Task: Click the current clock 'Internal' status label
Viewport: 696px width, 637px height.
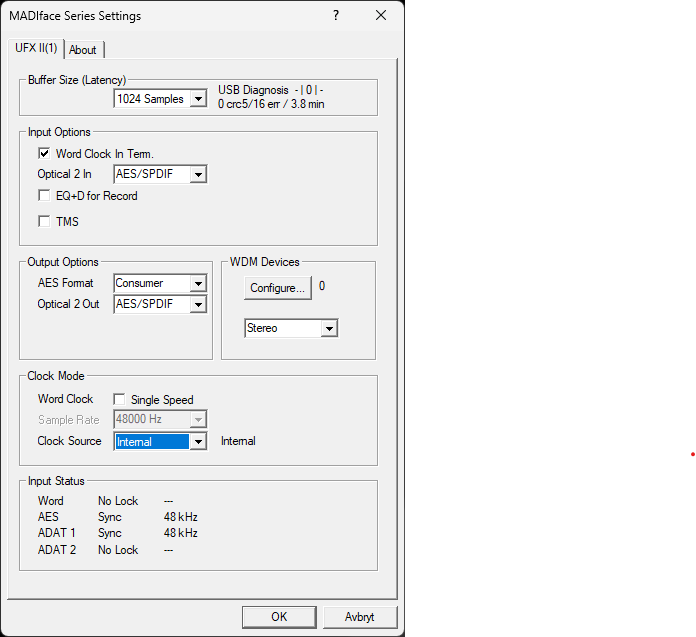Action: coord(238,441)
